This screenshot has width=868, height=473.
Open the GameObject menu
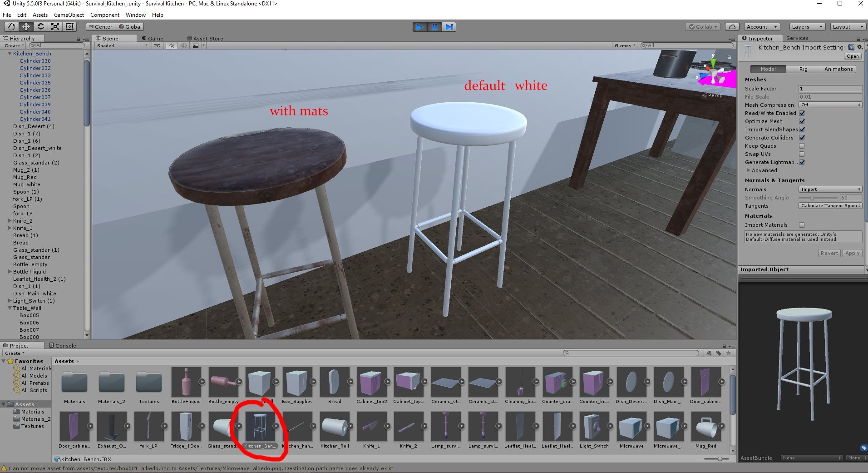[69, 15]
